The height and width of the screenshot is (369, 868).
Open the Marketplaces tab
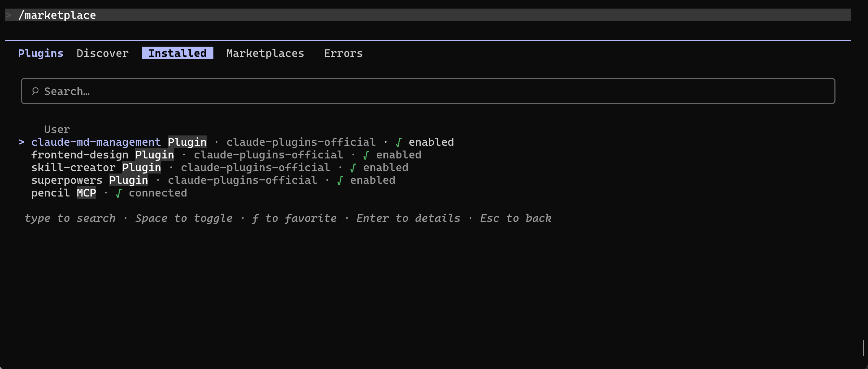(265, 53)
